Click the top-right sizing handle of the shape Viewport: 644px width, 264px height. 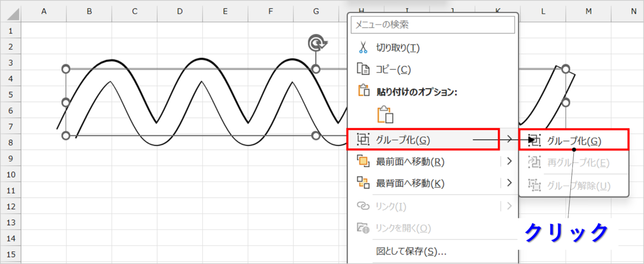(566, 69)
